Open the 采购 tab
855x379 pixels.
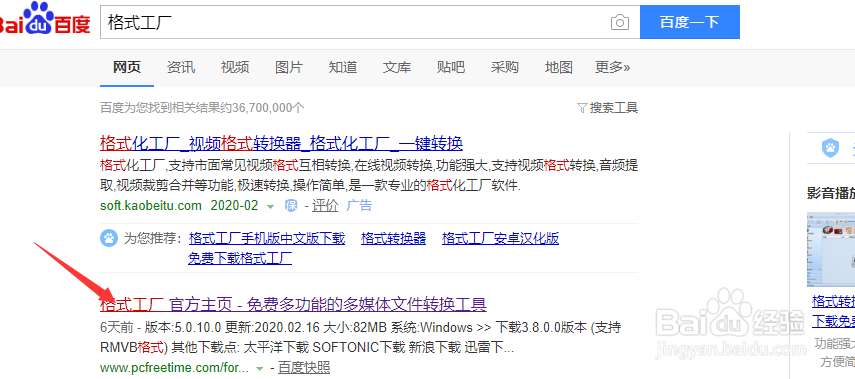coord(504,68)
